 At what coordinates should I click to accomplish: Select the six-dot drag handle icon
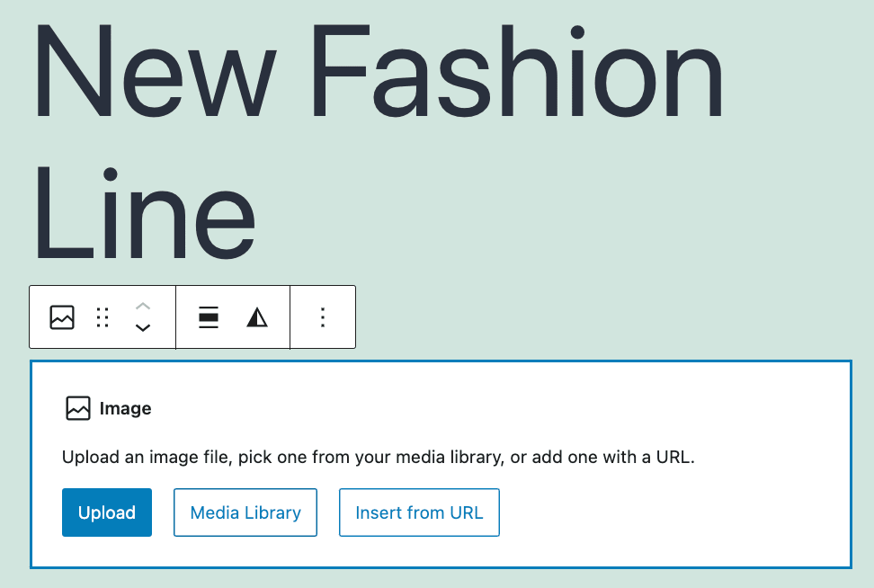[103, 317]
